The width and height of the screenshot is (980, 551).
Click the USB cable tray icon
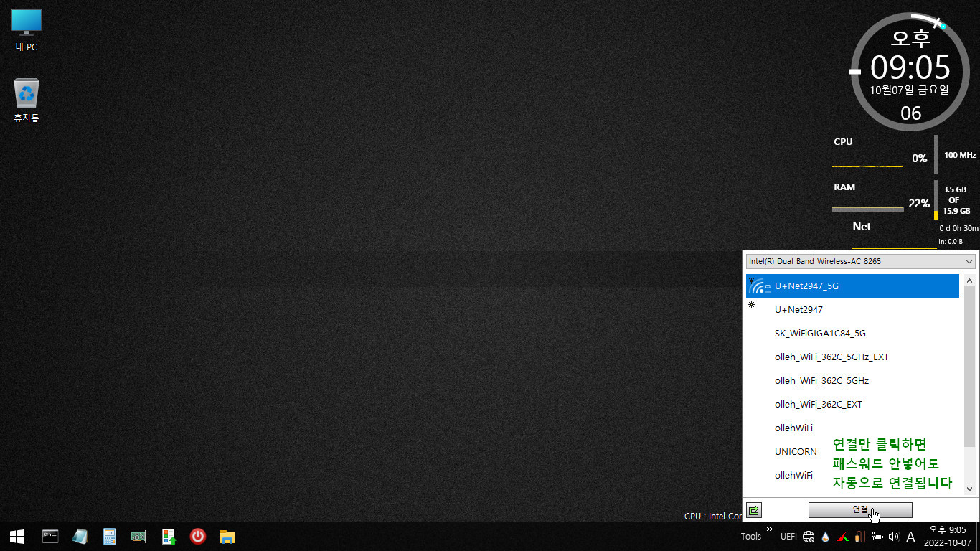(859, 537)
